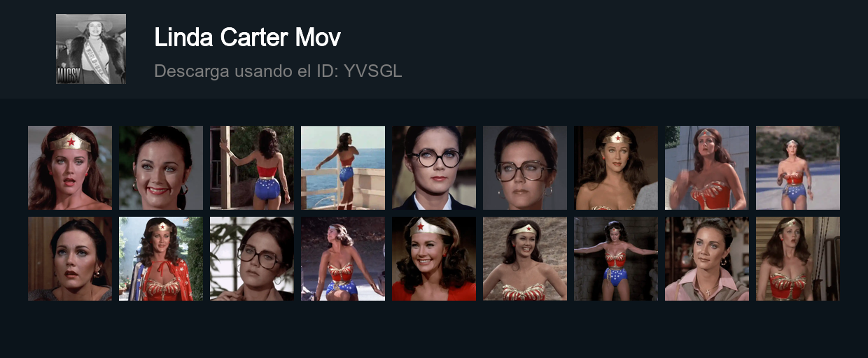Viewport: 868px width, 358px height.
Task: View the smiling close-up on dark background
Action: point(161,168)
